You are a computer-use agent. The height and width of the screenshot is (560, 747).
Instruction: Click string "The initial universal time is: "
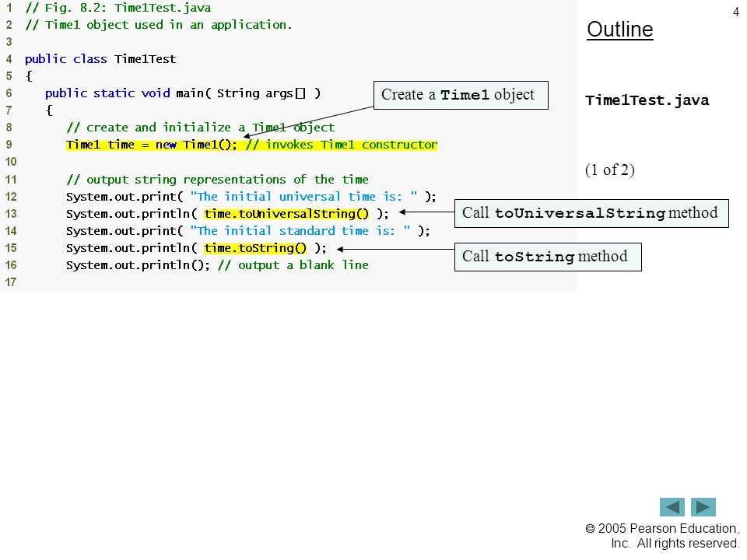[304, 197]
